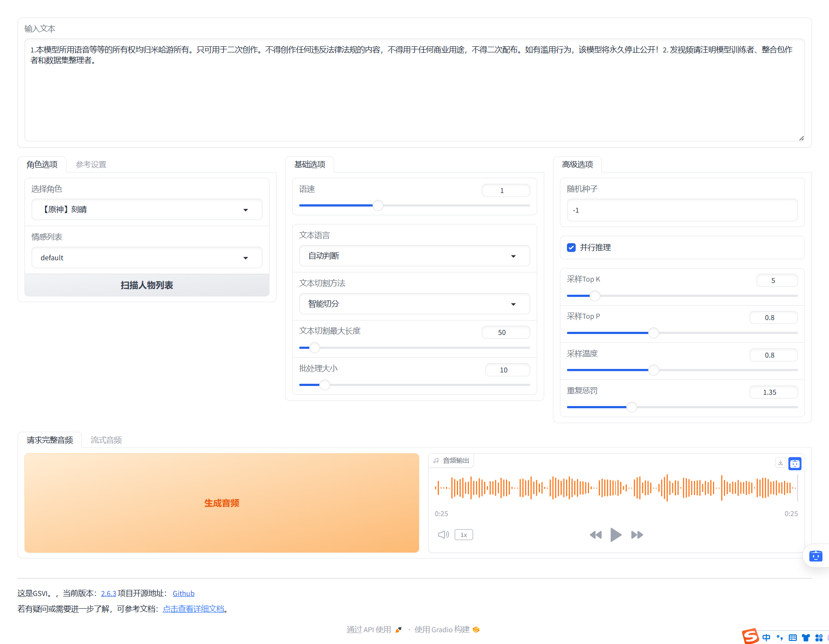Open the version 2.6.3 link
Screen dimensions: 829x644
tap(108, 593)
